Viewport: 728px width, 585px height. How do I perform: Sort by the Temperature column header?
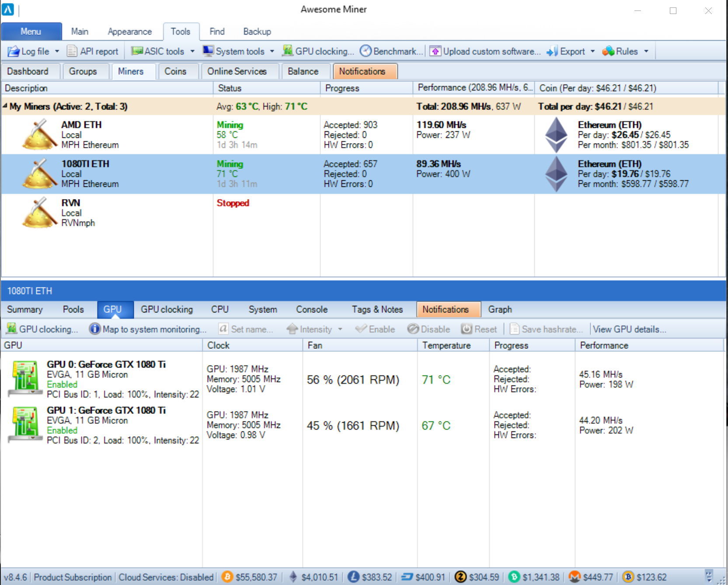(x=453, y=345)
